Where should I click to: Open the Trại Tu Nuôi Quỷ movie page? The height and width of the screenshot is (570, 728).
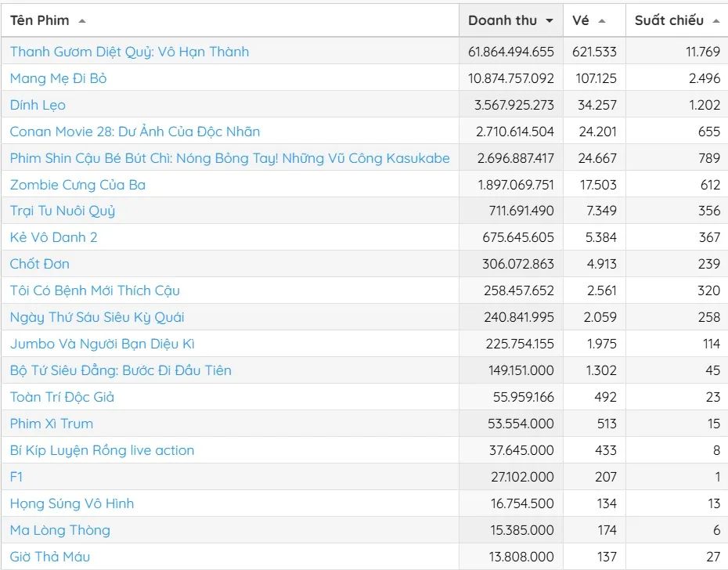(x=63, y=211)
